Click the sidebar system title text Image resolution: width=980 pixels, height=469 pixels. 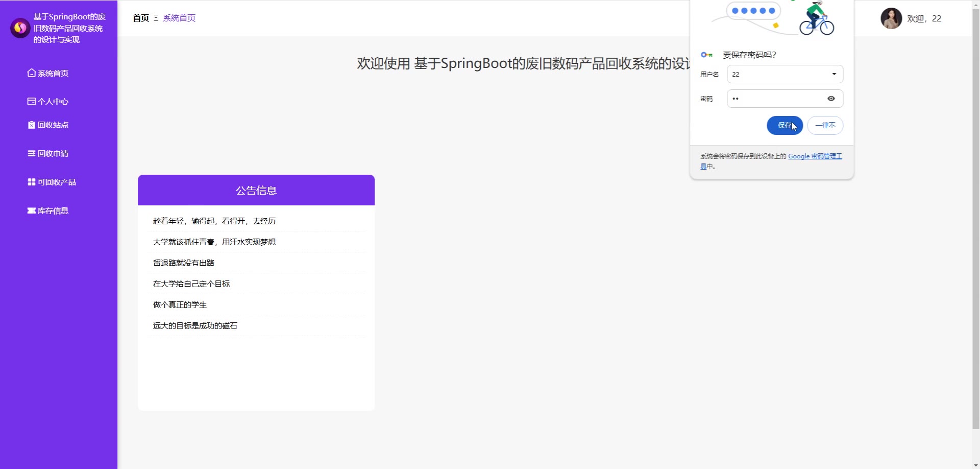click(69, 28)
